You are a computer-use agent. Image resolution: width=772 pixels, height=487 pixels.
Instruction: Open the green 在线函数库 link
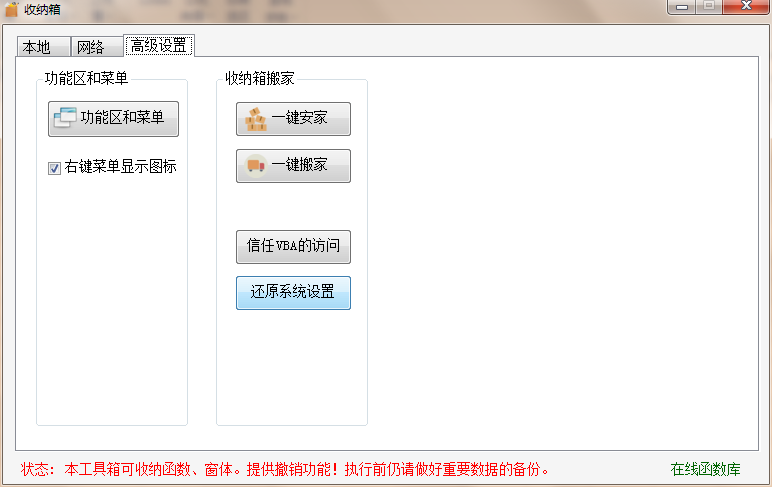click(x=705, y=469)
